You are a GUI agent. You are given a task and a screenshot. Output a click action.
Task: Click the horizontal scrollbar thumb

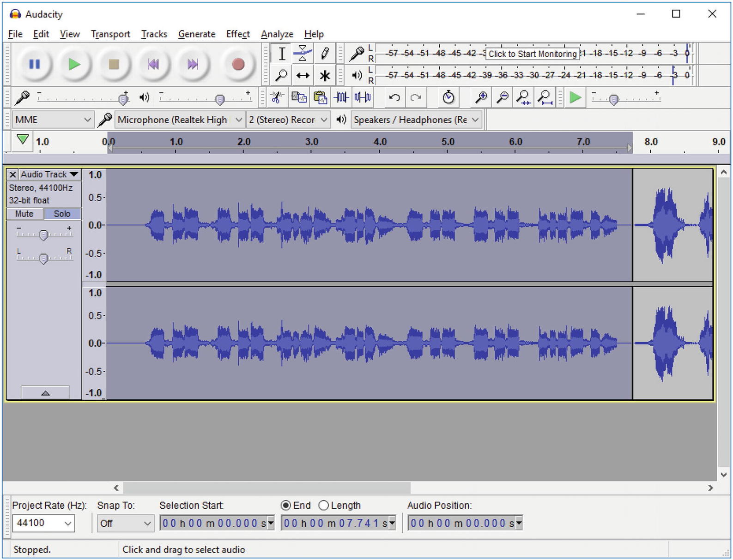[x=267, y=488]
